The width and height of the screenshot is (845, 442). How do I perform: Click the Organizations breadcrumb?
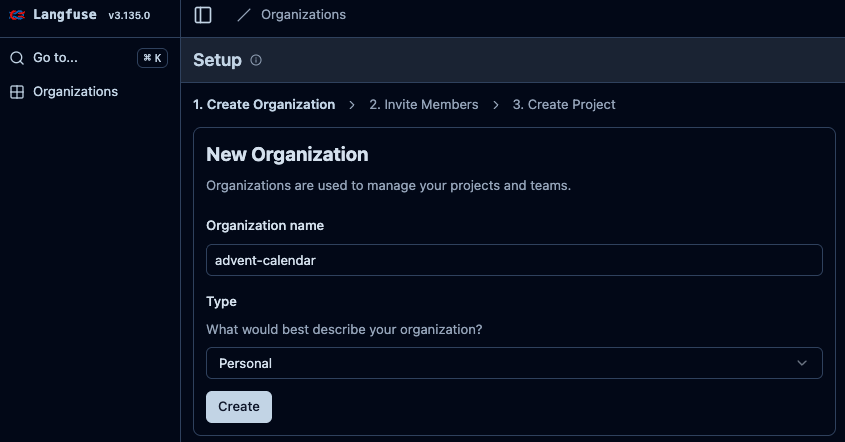(303, 15)
